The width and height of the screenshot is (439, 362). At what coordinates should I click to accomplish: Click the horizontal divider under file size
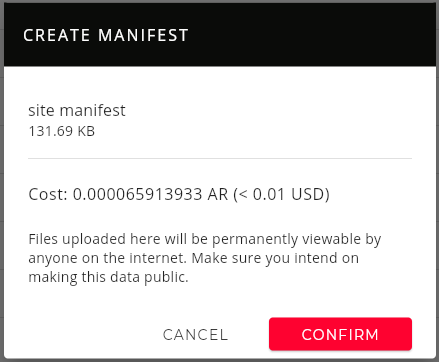pos(220,159)
